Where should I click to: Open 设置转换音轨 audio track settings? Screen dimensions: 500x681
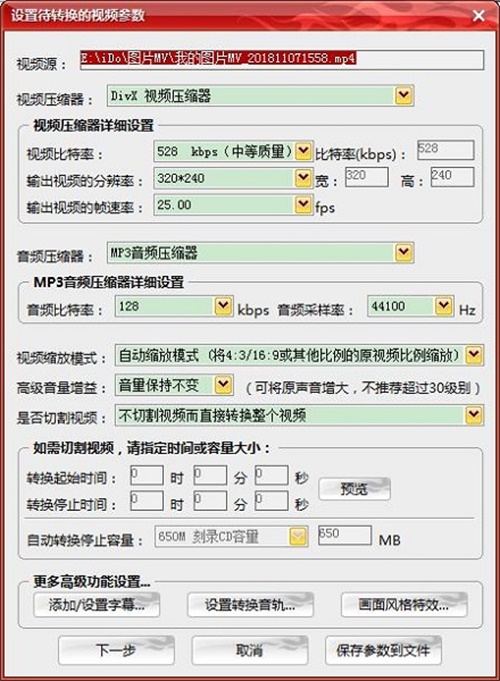coord(250,605)
